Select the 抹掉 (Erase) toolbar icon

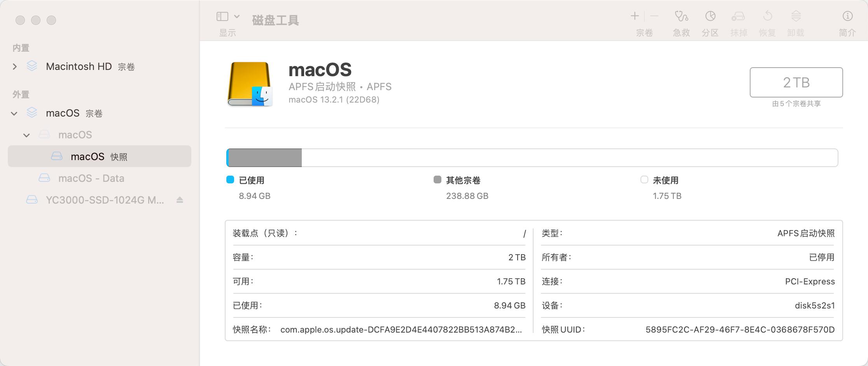[739, 21]
